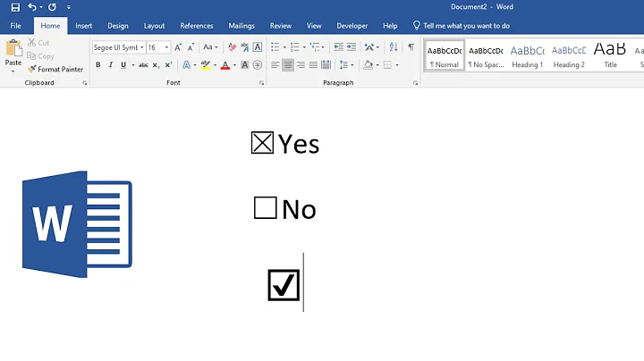This screenshot has width=644, height=361.
Task: Click the Character Shading icon
Action: pos(245,65)
